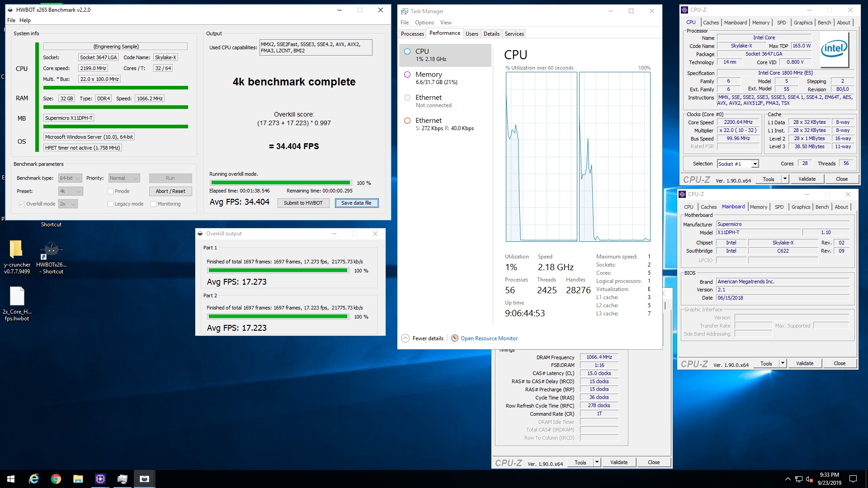The image size is (868, 488).
Task: Enable the Monitoring checkbox
Action: tap(153, 204)
